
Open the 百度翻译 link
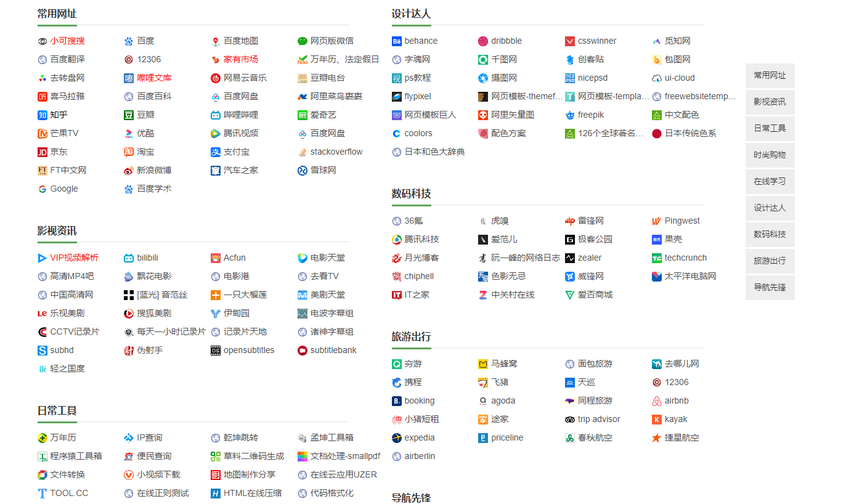point(68,60)
